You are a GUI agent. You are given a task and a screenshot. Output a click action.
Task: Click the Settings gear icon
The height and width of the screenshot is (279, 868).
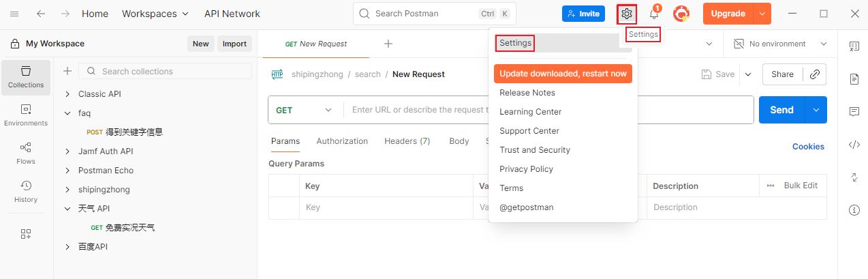(x=627, y=14)
